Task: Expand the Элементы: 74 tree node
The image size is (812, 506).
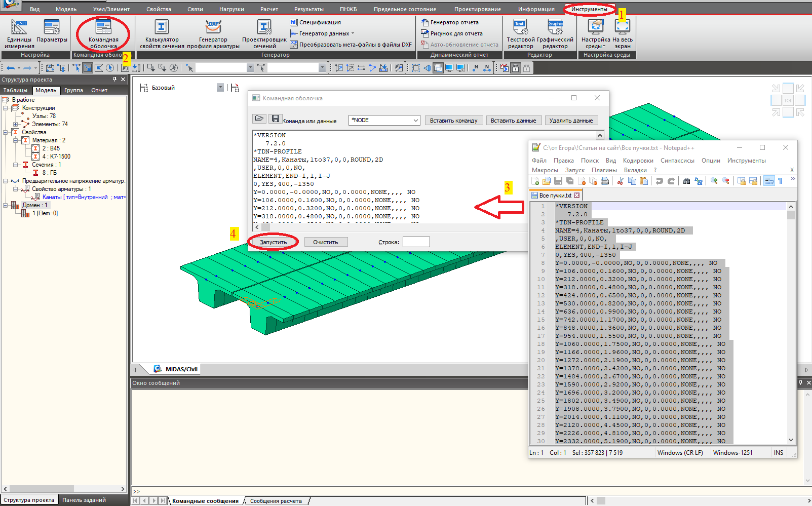Action: pyautogui.click(x=16, y=124)
